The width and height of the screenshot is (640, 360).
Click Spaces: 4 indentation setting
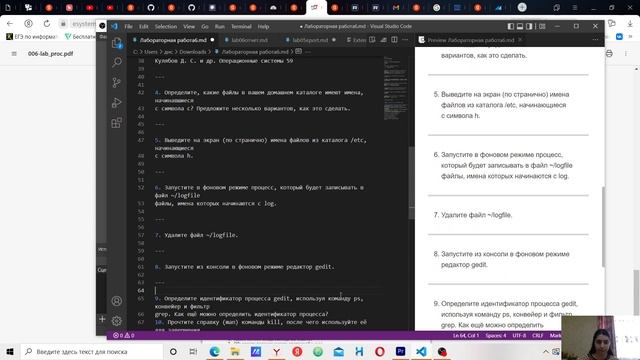(x=496, y=336)
